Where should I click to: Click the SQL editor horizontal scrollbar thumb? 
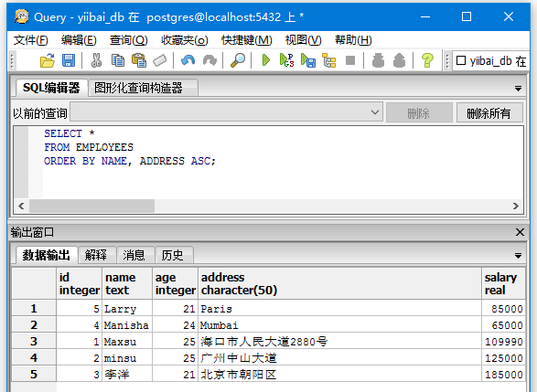91,206
